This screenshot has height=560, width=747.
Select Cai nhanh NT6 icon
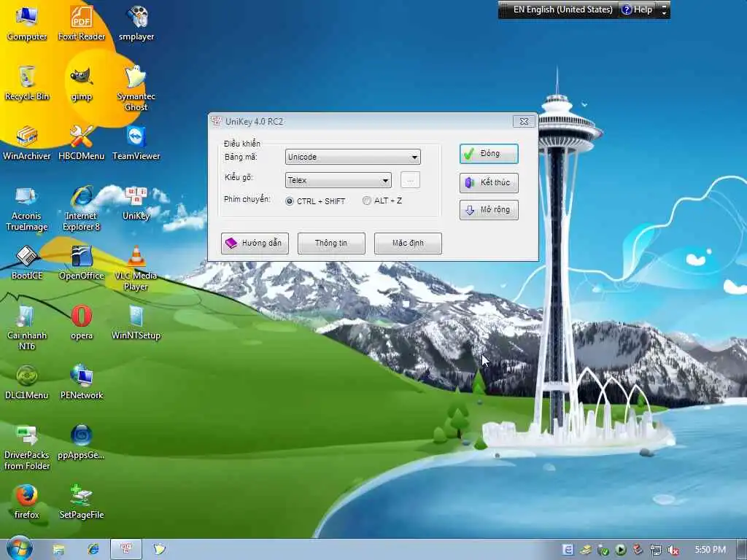[x=27, y=328]
